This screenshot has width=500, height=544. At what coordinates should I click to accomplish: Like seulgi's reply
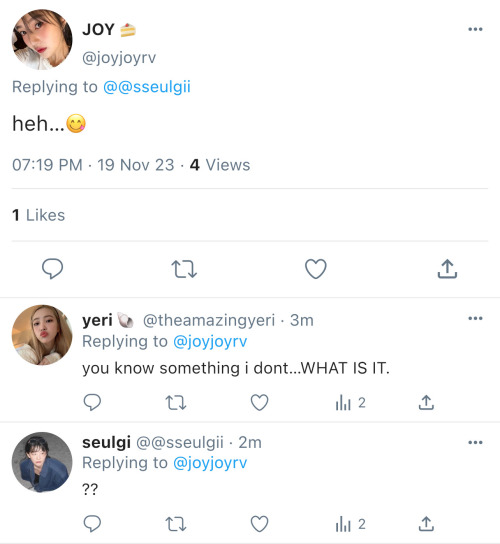pyautogui.click(x=260, y=524)
